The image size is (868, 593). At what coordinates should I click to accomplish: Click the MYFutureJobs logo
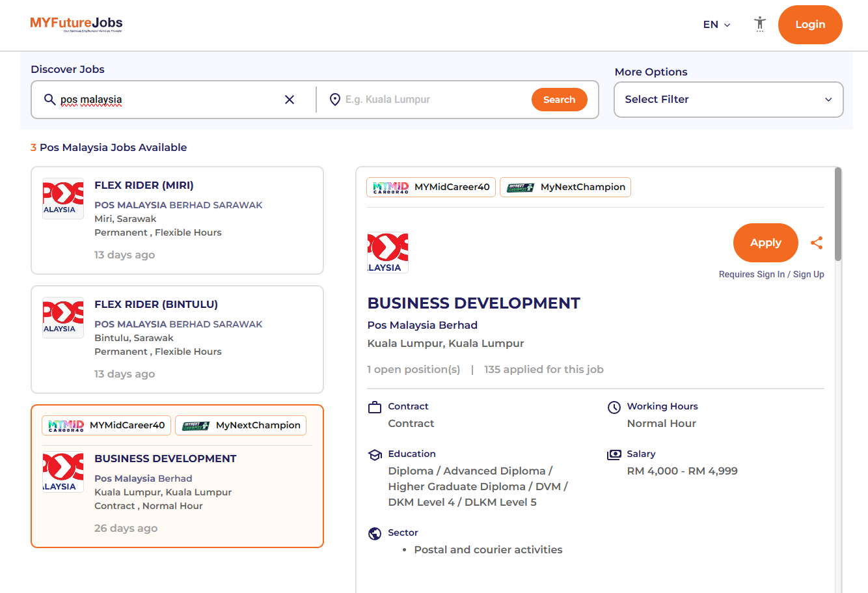[76, 24]
